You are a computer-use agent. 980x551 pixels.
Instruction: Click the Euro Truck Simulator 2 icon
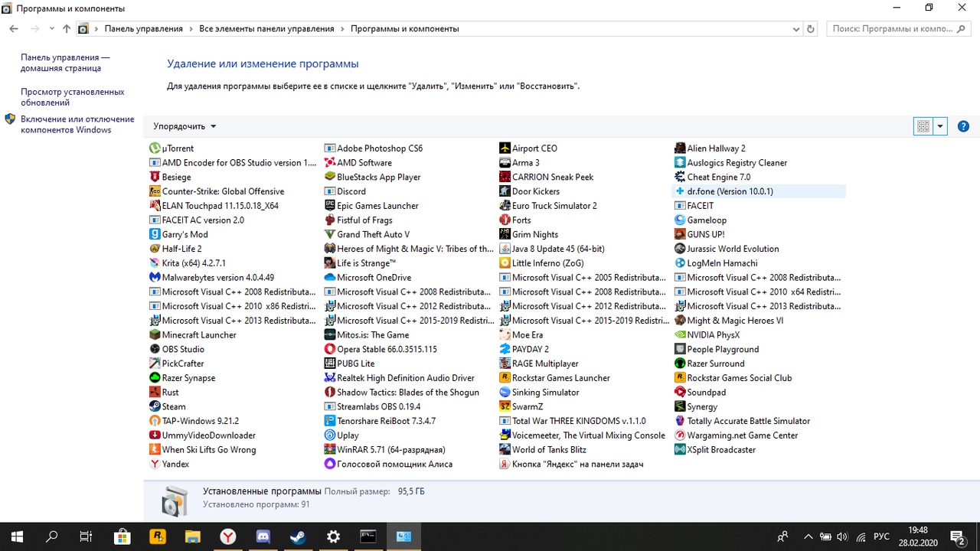click(x=505, y=206)
